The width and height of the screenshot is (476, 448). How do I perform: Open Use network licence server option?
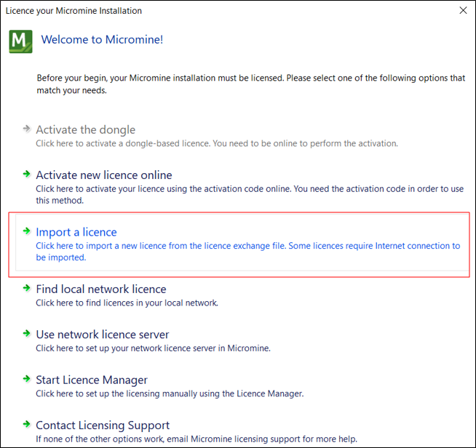[103, 335]
